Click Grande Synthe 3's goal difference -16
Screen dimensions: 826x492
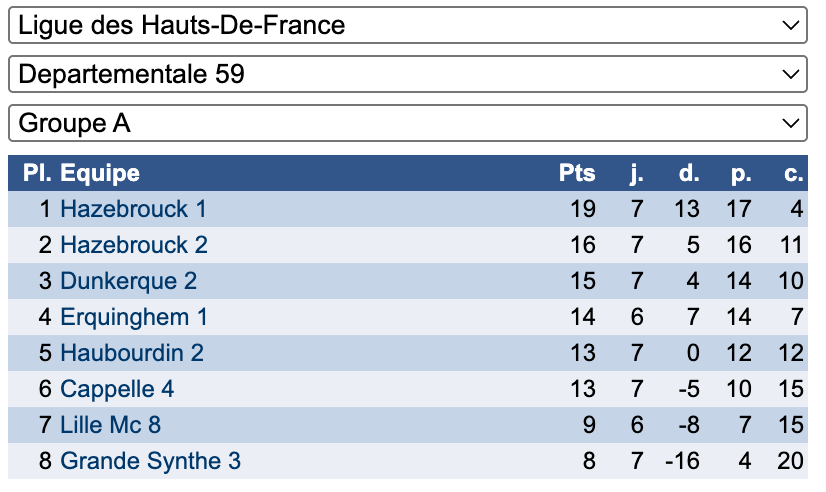click(681, 461)
